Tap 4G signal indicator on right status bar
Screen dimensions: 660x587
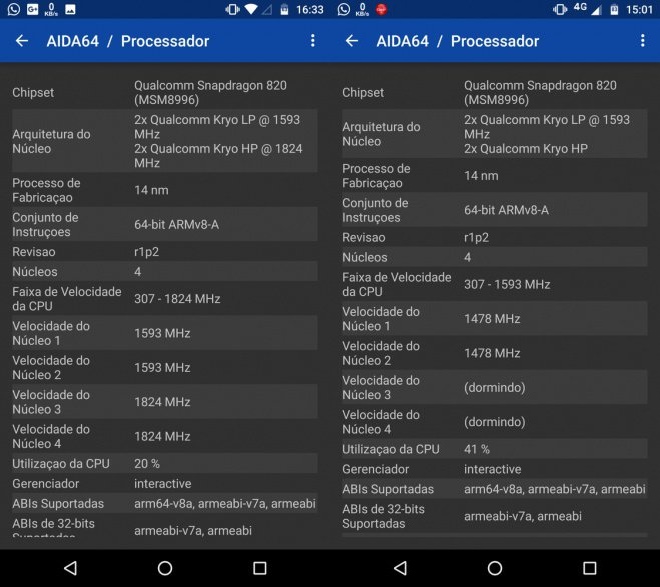click(x=587, y=8)
